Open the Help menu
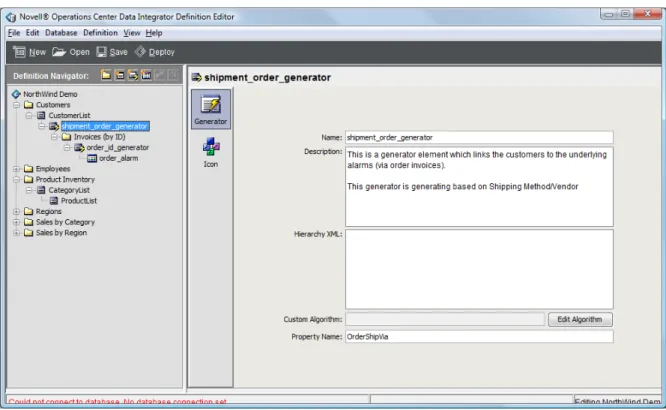The image size is (666, 410). pyautogui.click(x=154, y=33)
